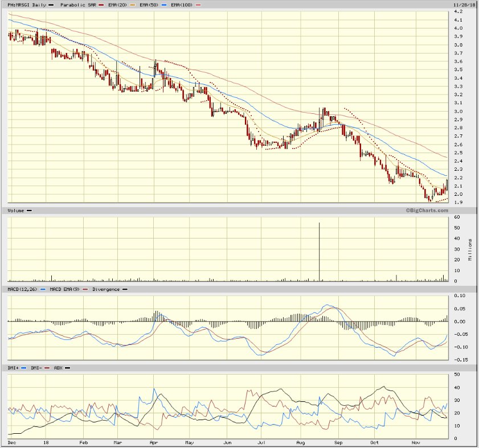
Task: Click the Sep label on the time axis
Action: coord(338,442)
